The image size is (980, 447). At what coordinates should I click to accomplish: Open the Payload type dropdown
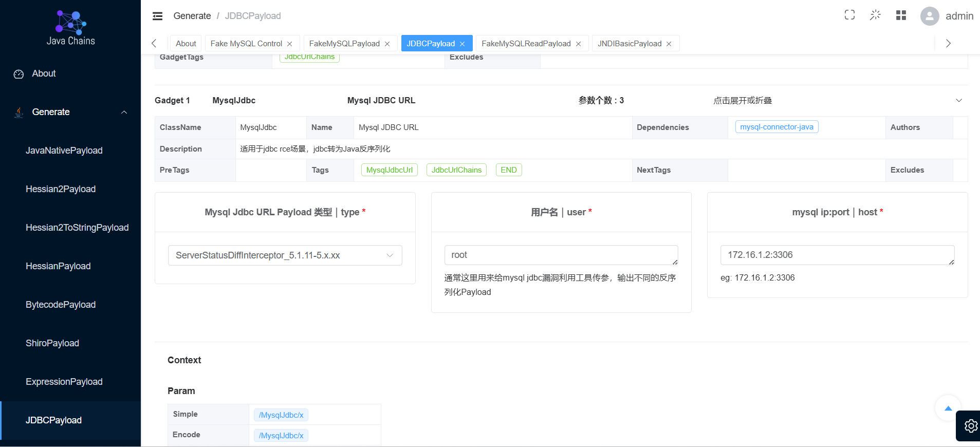[285, 255]
